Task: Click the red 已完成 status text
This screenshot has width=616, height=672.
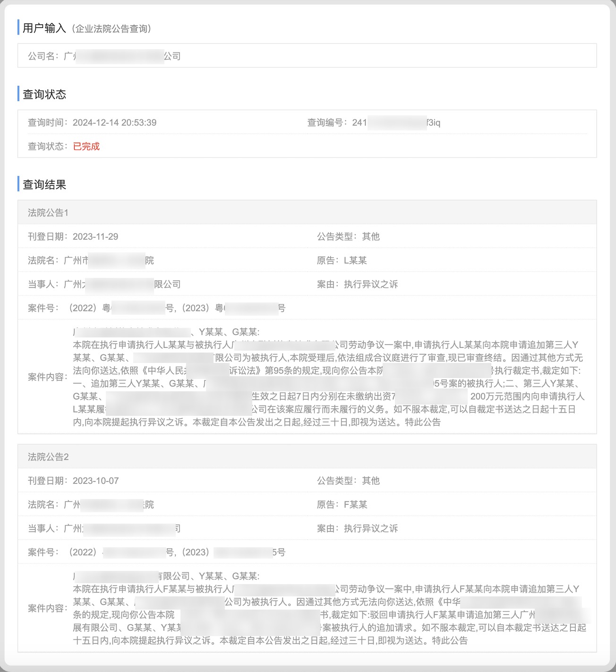Action: [86, 146]
